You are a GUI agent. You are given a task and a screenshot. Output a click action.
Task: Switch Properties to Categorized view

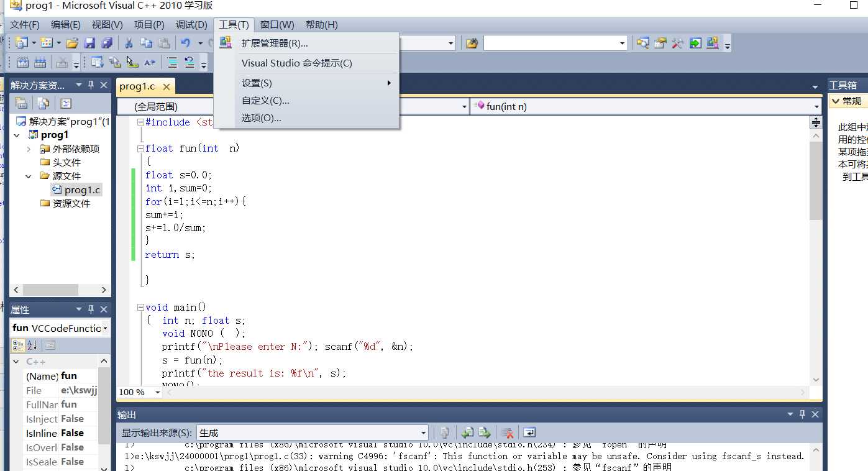19,345
